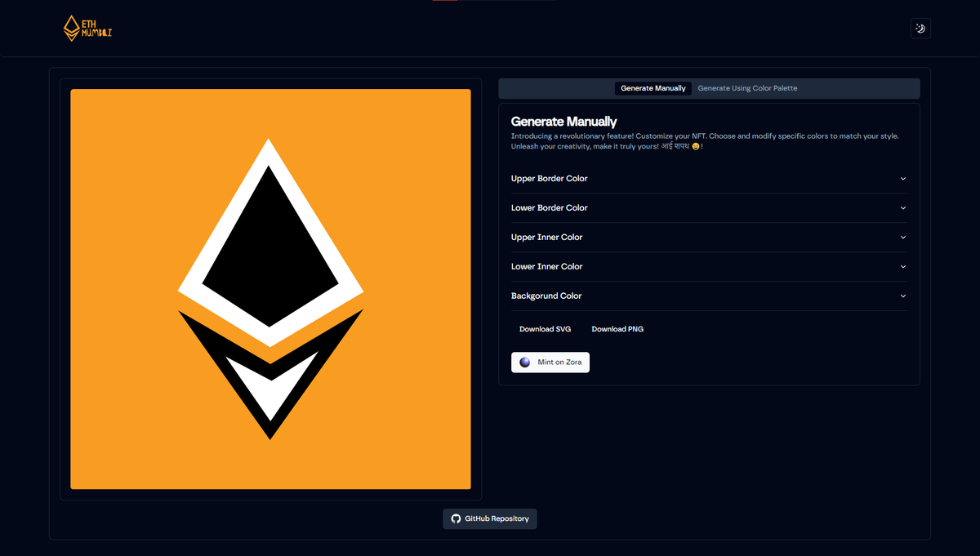Click the Generate Manually heading
The image size is (980, 556).
point(563,122)
